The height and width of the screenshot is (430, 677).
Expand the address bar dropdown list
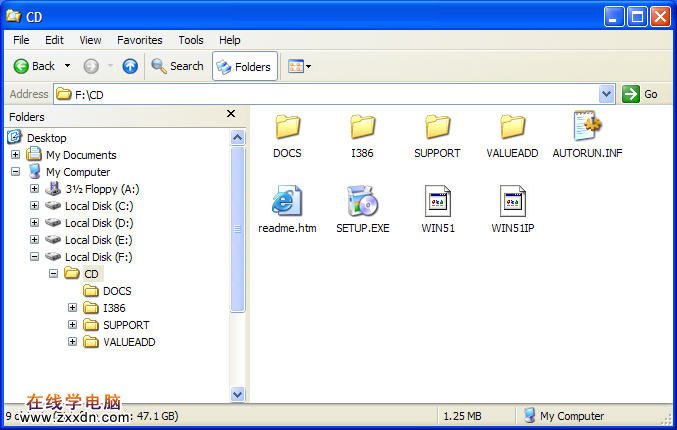606,94
